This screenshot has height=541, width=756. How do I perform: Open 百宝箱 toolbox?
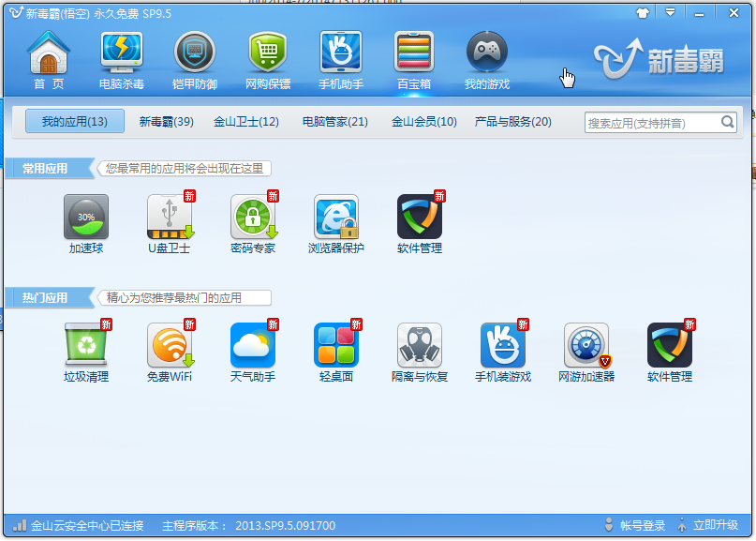coord(414,60)
